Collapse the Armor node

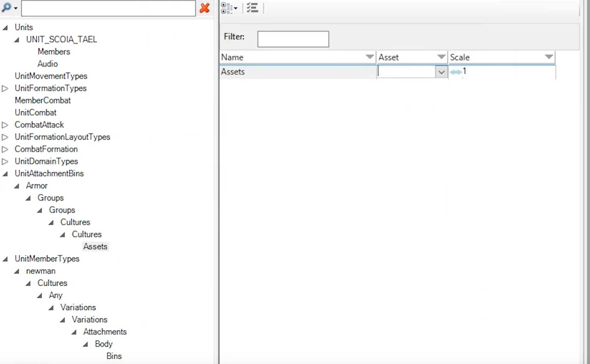17,186
